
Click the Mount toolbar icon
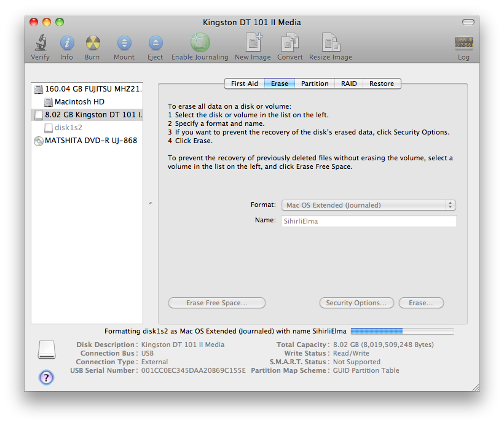coord(124,44)
